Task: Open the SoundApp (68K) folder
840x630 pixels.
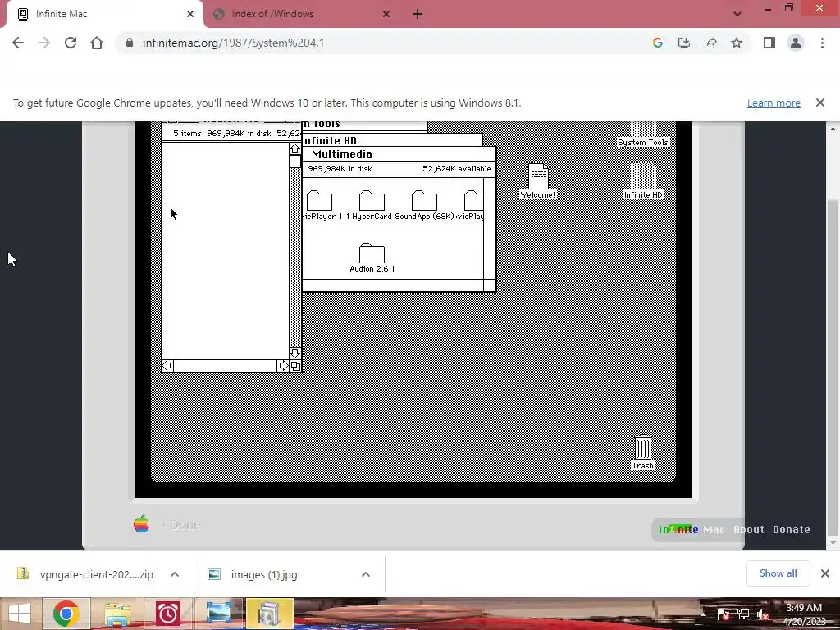Action: 424,202
